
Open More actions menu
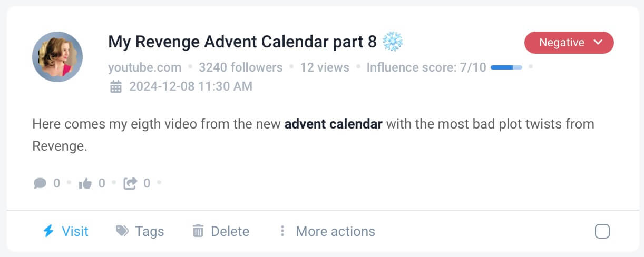coord(335,231)
